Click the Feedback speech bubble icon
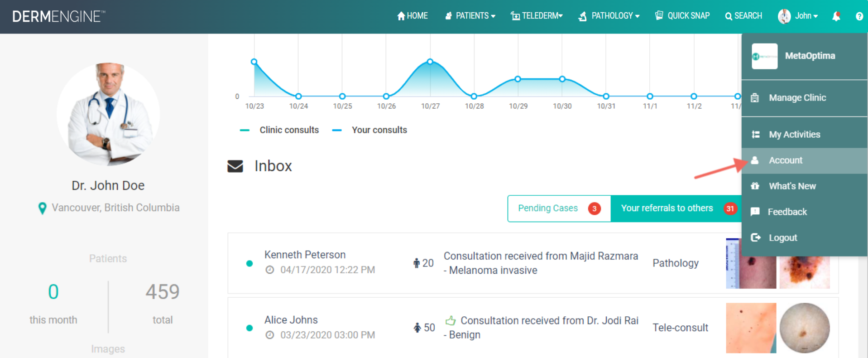 755,212
